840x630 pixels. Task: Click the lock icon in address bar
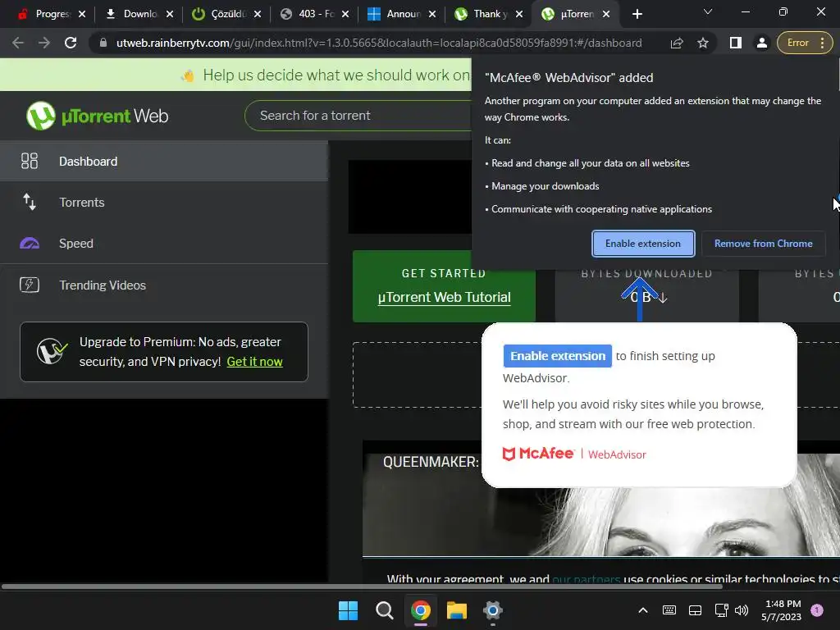tap(103, 43)
